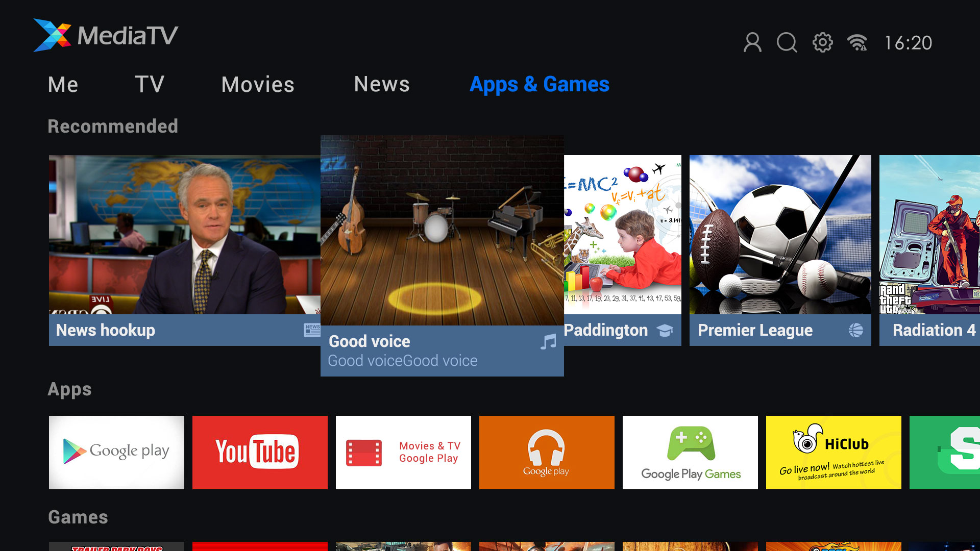The height and width of the screenshot is (551, 980).
Task: Select the Movies navigation tab
Action: (x=258, y=84)
